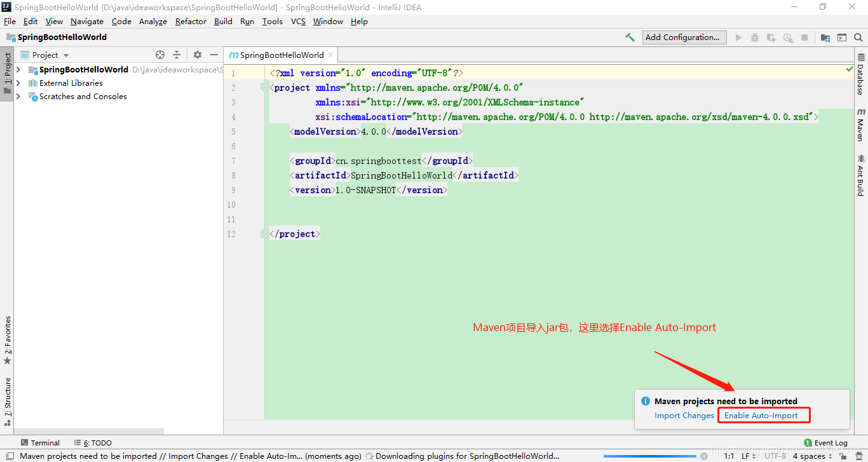868x462 pixels.
Task: Open the Edit menu
Action: point(31,22)
